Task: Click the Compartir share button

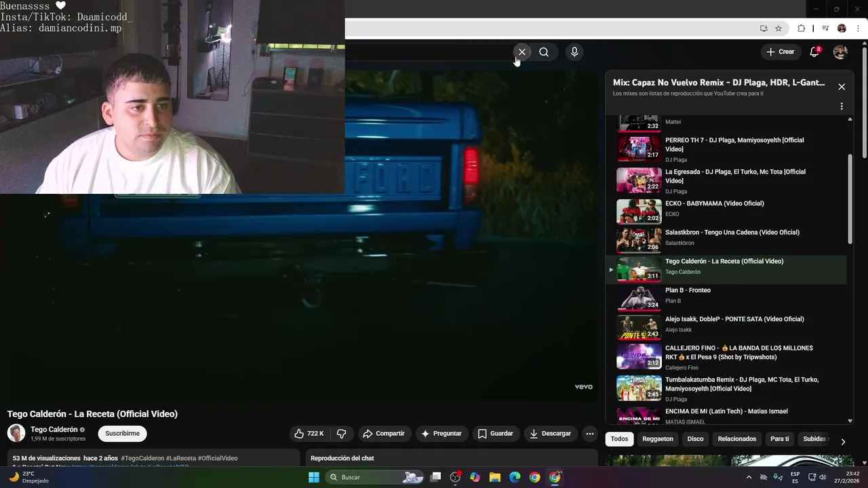Action: (384, 434)
